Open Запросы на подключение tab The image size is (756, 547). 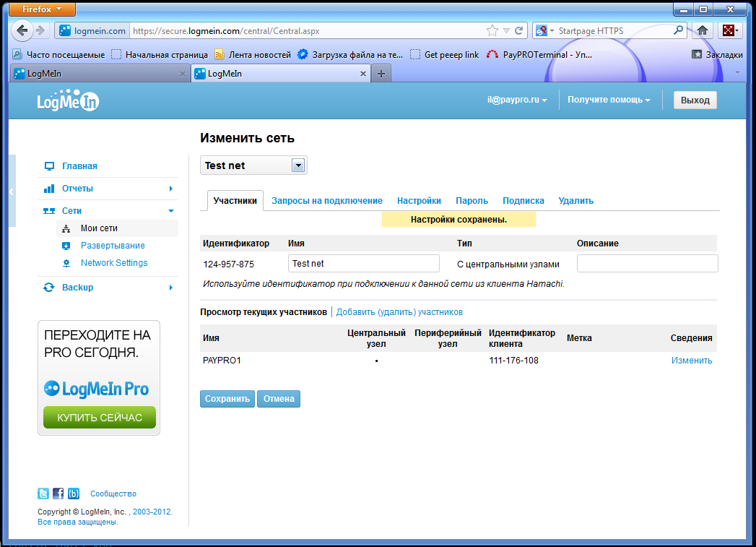click(326, 201)
